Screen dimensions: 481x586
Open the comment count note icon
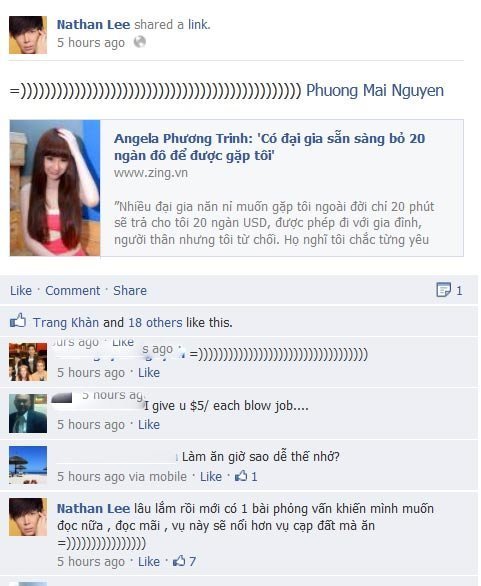444,290
